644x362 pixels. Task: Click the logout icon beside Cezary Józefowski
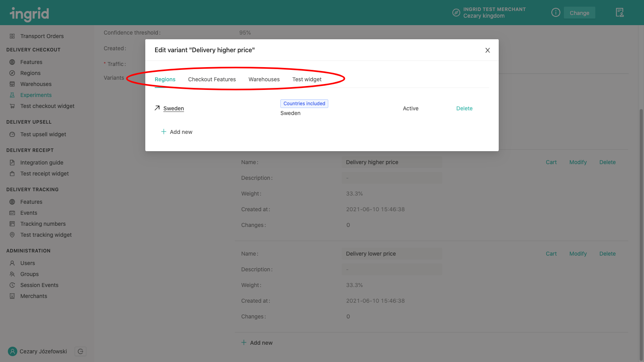pyautogui.click(x=80, y=351)
